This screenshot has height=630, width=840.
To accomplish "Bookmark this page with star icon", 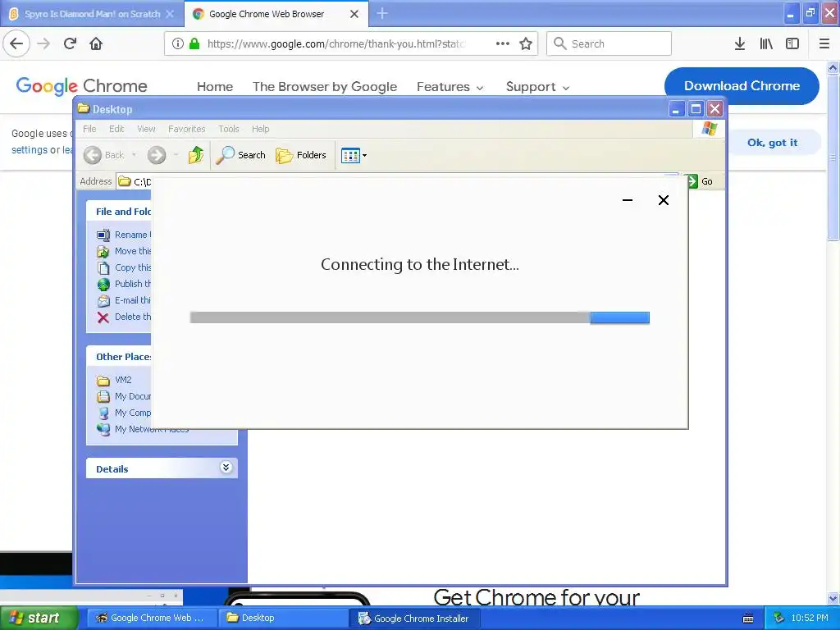I will click(x=526, y=43).
